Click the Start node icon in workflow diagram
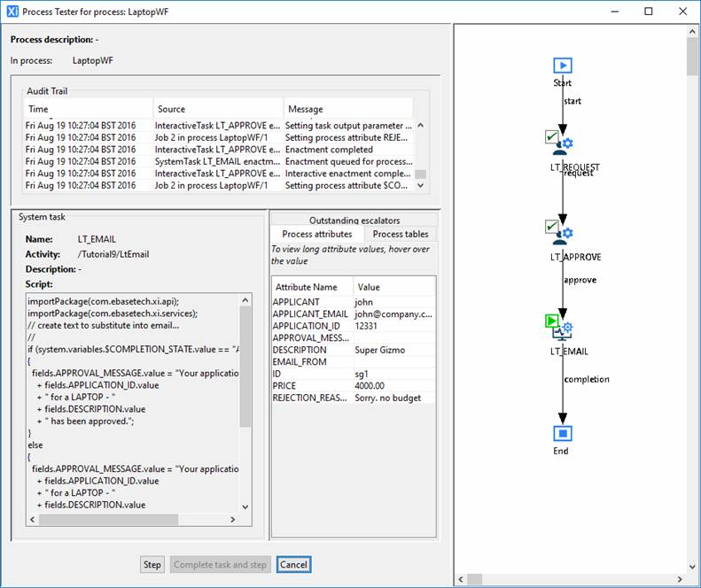 (x=562, y=66)
